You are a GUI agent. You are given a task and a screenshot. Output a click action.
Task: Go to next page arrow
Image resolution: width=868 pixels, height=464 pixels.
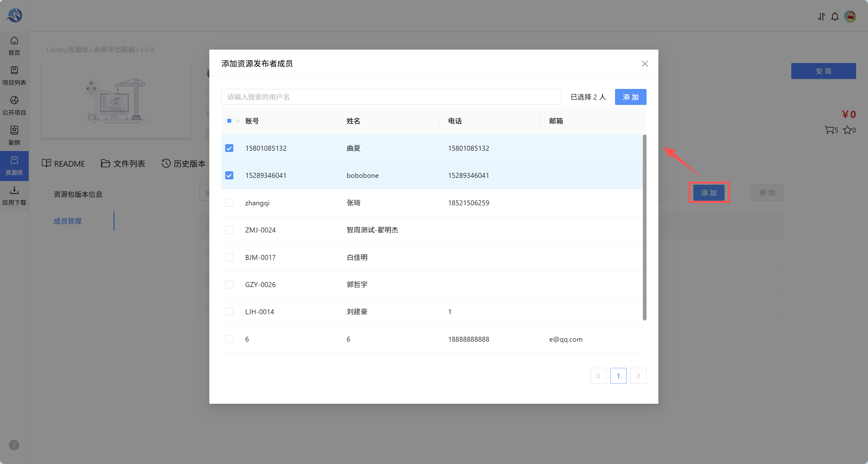tap(638, 376)
